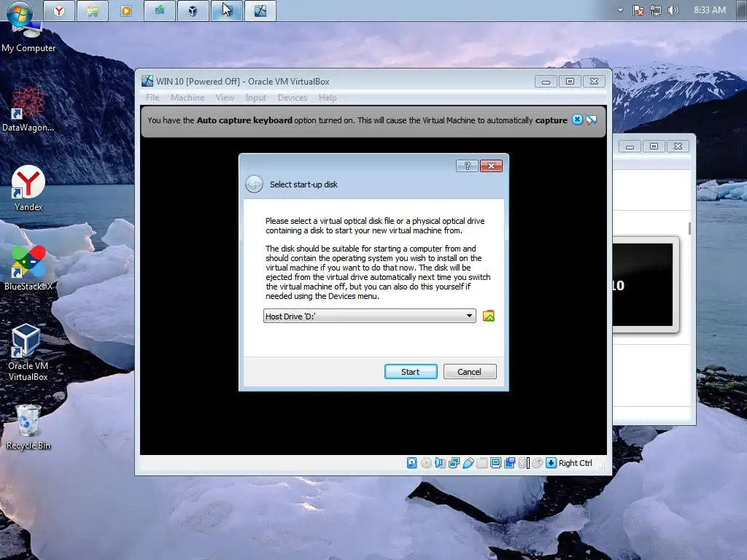Click the Start button in the start-up disk dialog
Viewport: 747px width, 560px height.
coord(411,371)
